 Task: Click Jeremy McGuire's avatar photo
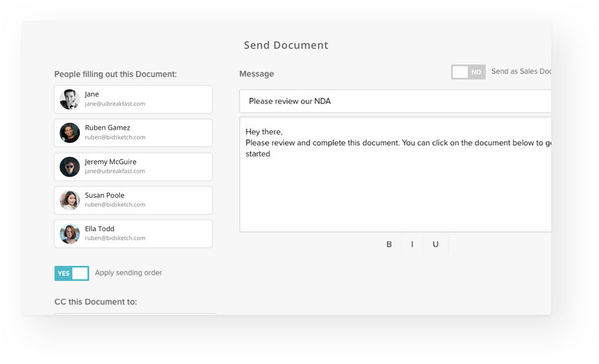coord(70,166)
